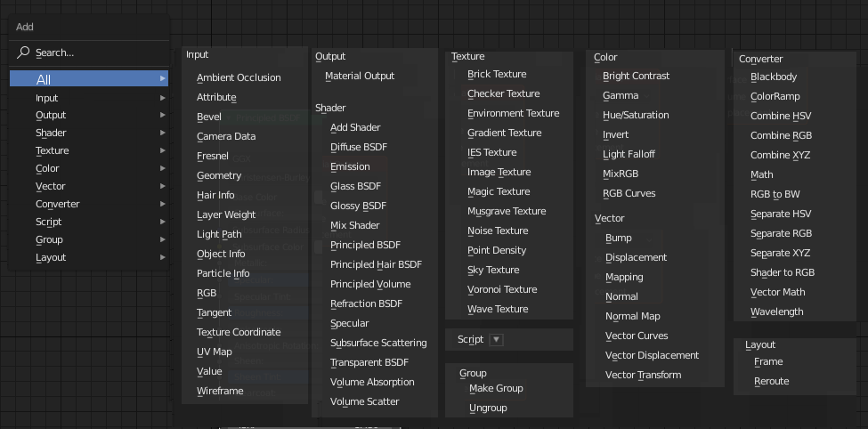
Task: Add a UV Map node
Action: pyautogui.click(x=215, y=352)
